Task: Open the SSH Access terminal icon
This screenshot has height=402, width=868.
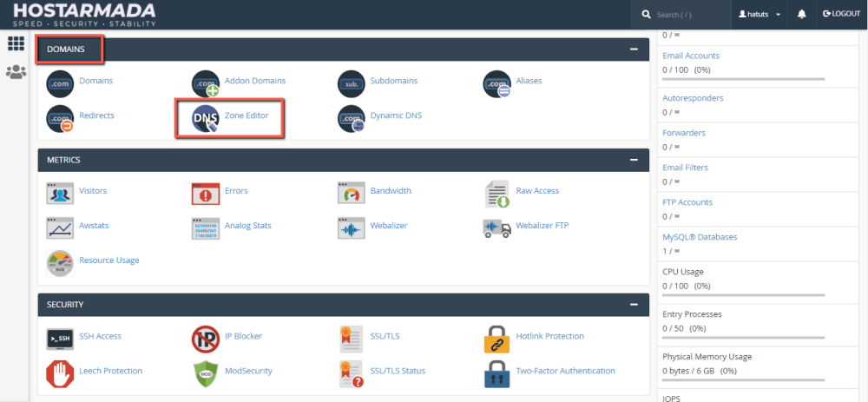Action: [60, 339]
